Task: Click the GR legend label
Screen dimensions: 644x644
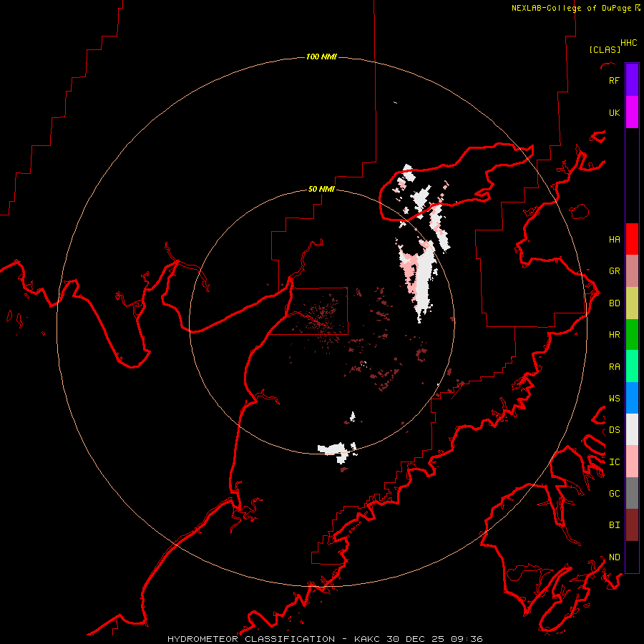Action: point(614,270)
